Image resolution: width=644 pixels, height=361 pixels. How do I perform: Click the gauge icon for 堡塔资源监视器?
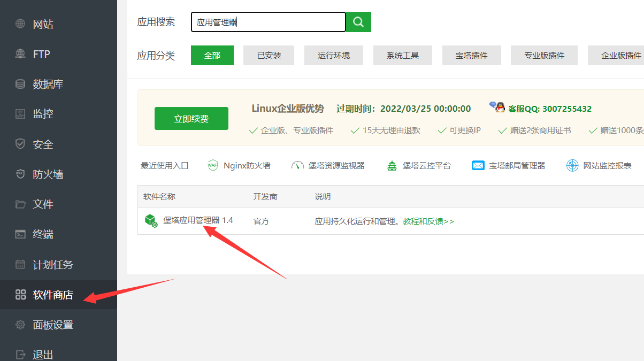297,165
